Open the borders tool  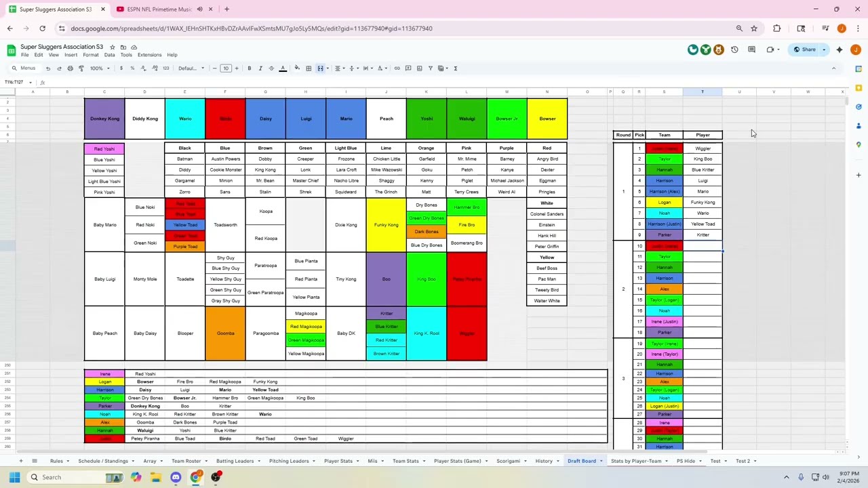point(309,68)
